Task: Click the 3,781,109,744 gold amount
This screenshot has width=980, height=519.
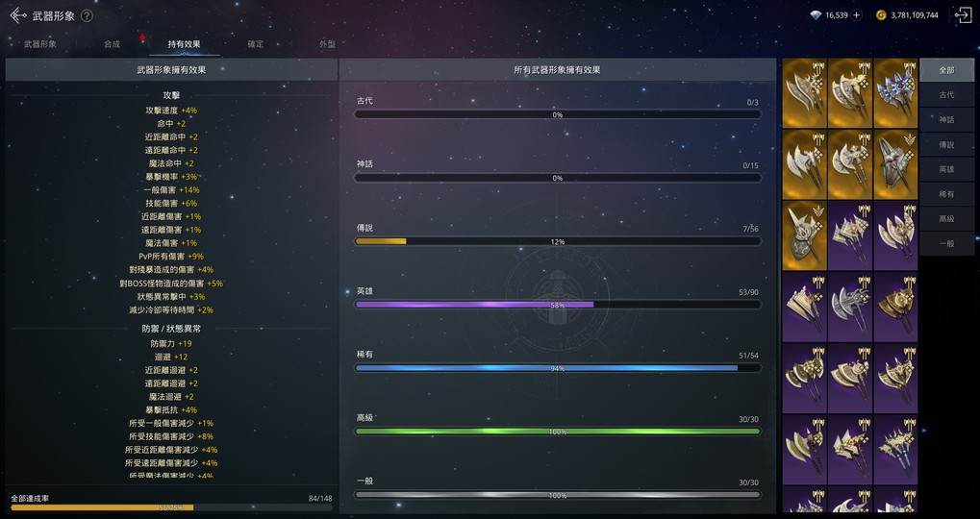Action: pos(915,15)
